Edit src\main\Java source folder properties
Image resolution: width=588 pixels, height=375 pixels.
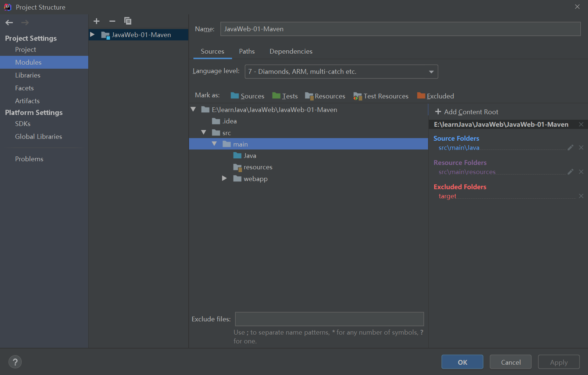570,148
